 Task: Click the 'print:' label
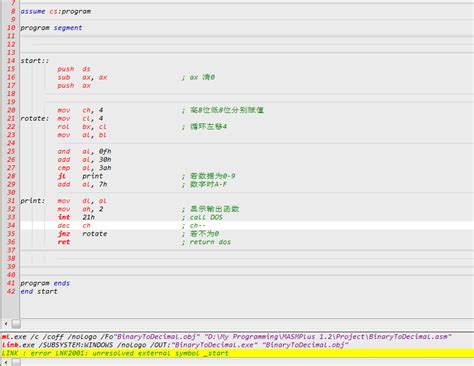click(x=33, y=201)
